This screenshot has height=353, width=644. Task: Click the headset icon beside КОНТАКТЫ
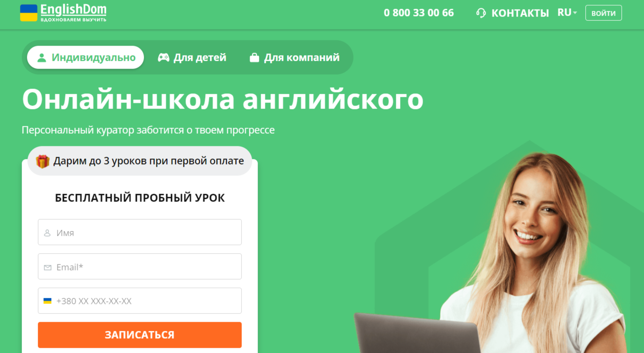pyautogui.click(x=481, y=13)
